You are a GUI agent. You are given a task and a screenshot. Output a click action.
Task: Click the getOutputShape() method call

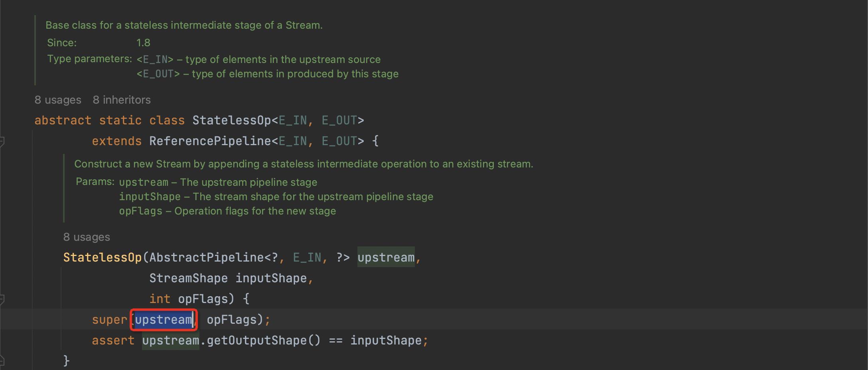coord(264,340)
